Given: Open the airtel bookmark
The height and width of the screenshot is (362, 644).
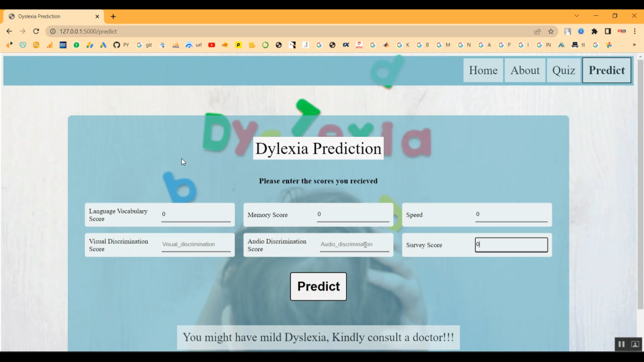Looking at the screenshot, I should 359,45.
